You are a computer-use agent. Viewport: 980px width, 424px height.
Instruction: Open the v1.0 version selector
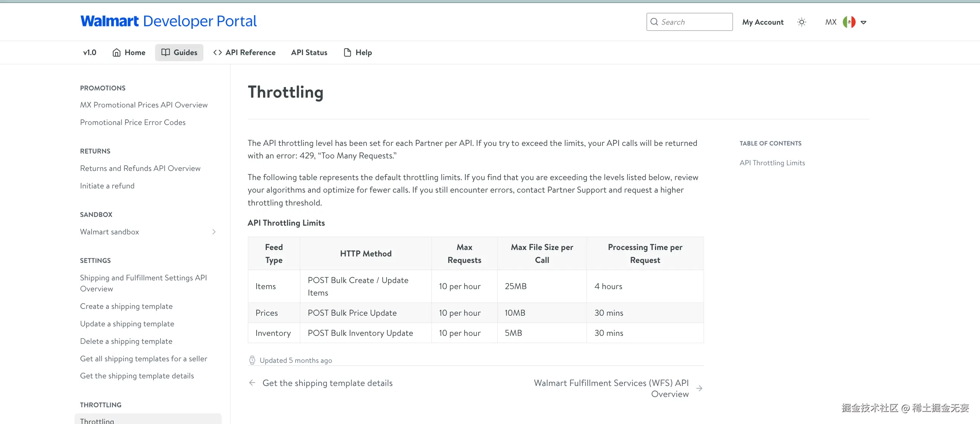pyautogui.click(x=90, y=52)
